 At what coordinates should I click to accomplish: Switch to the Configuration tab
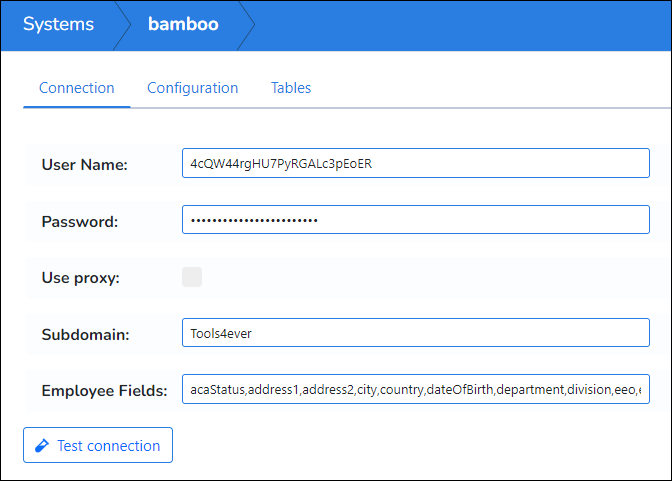tap(192, 88)
